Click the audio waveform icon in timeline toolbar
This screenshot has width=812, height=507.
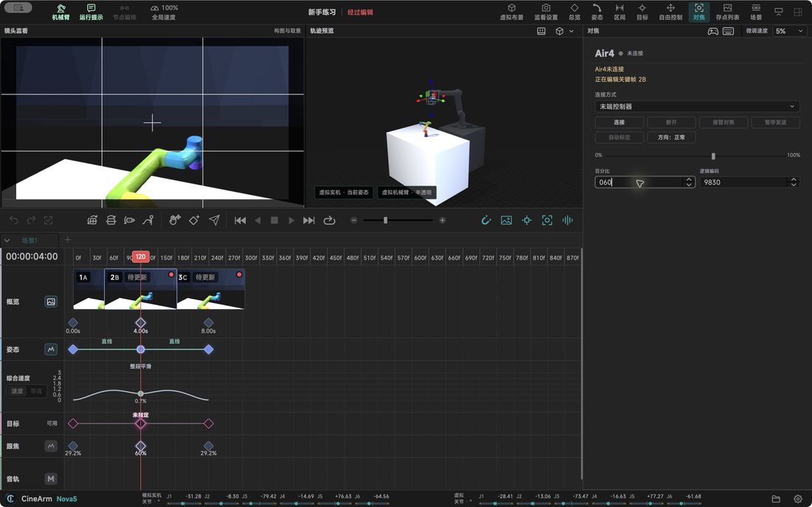pyautogui.click(x=568, y=220)
